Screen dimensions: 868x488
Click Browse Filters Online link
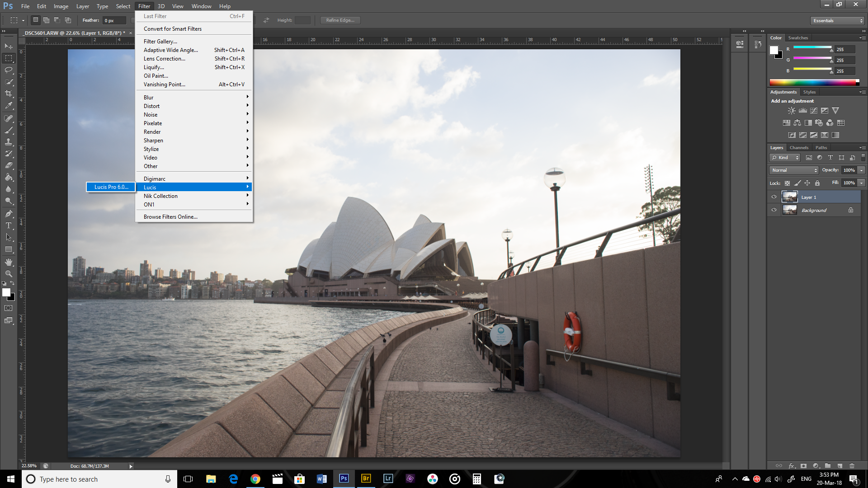click(170, 217)
